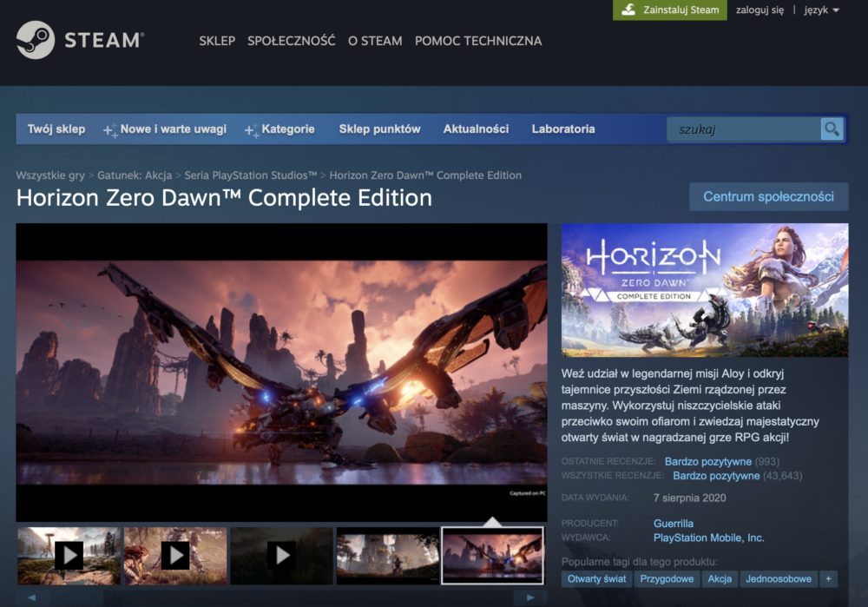The width and height of the screenshot is (868, 607).
Task: Open the język language dropdown
Action: tap(821, 10)
